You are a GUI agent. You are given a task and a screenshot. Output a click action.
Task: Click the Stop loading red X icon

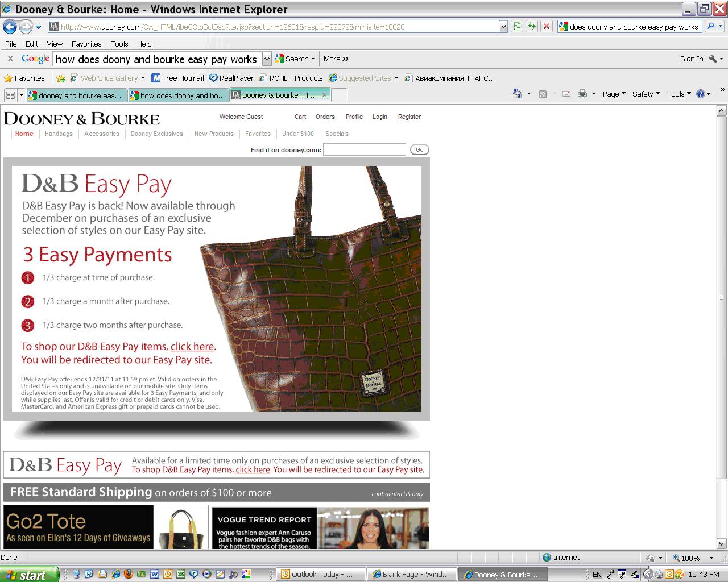pos(546,27)
